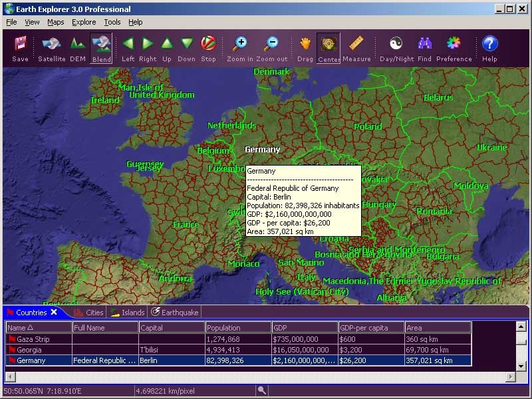
Task: Open the Find binoculars tool
Action: [424, 48]
